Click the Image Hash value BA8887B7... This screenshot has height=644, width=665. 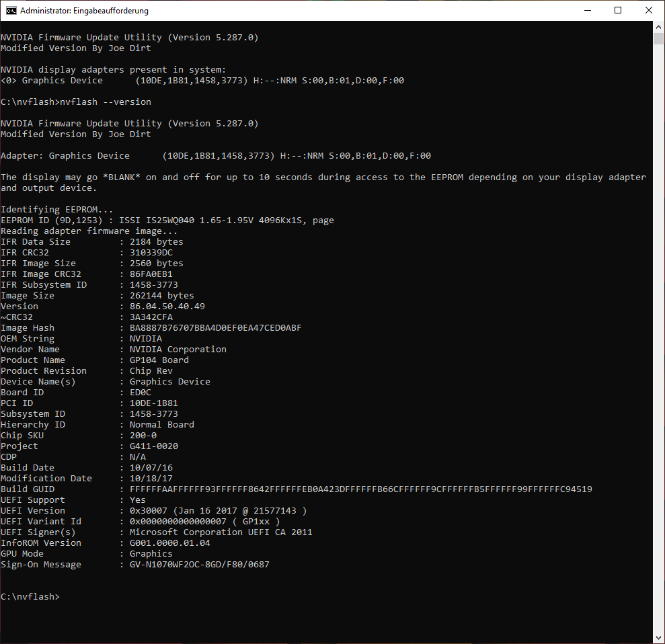pyautogui.click(x=215, y=328)
